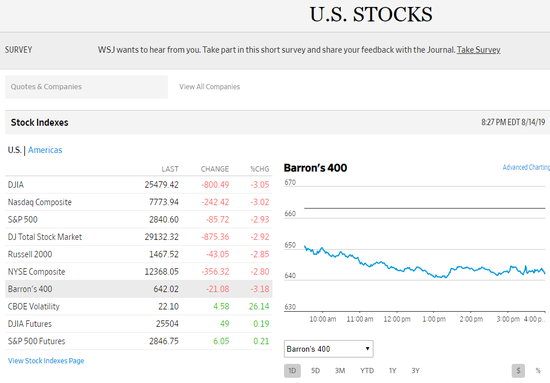Select the 3Y chart range
Screen dimensions: 550x383
[415, 371]
